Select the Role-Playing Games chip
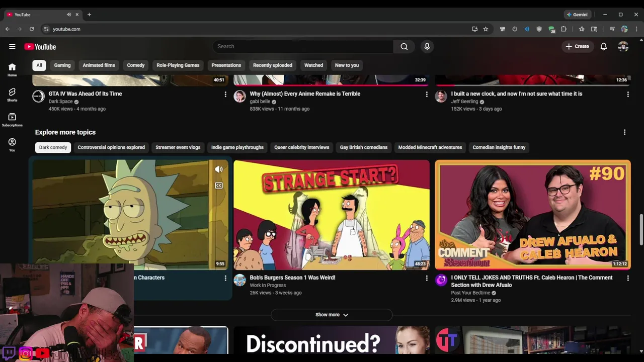 (x=178, y=65)
